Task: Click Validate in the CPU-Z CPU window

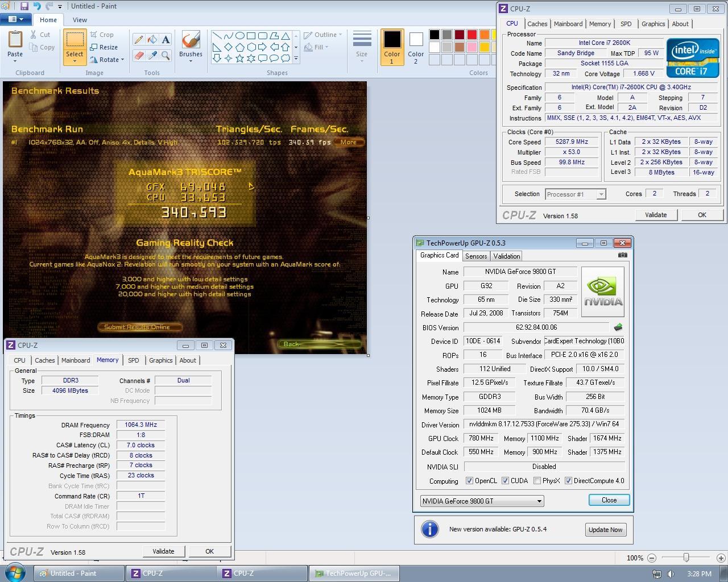Action: coord(656,215)
